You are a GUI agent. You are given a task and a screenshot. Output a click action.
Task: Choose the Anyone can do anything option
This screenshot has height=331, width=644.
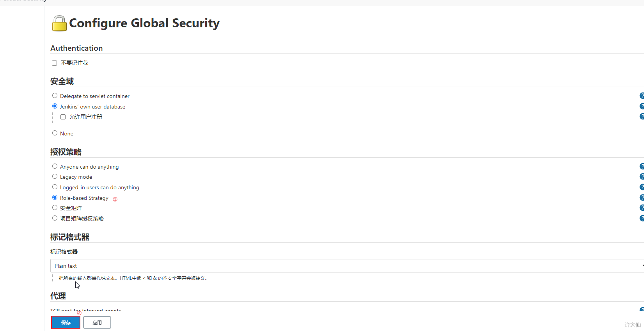55,166
